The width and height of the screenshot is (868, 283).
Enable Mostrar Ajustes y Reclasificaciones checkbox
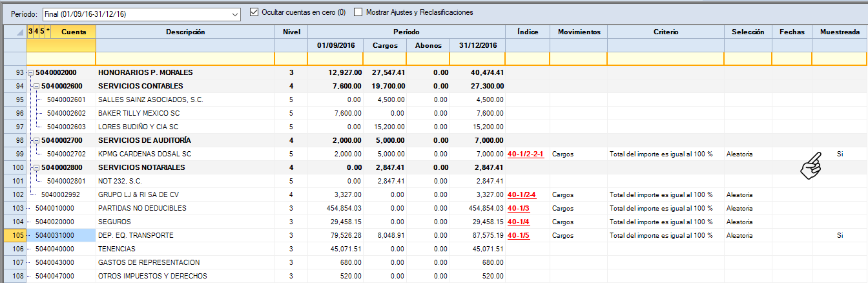[x=358, y=12]
